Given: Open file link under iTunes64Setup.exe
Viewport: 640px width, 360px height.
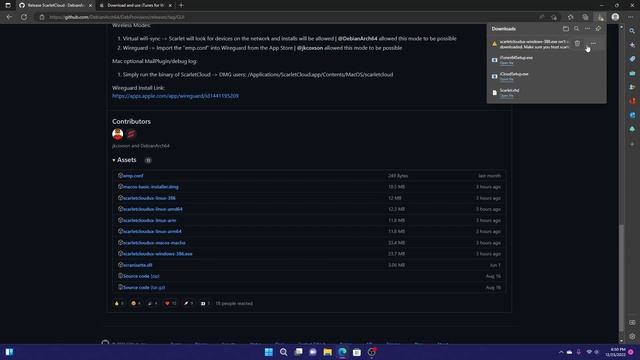Looking at the screenshot, I should coord(507,63).
